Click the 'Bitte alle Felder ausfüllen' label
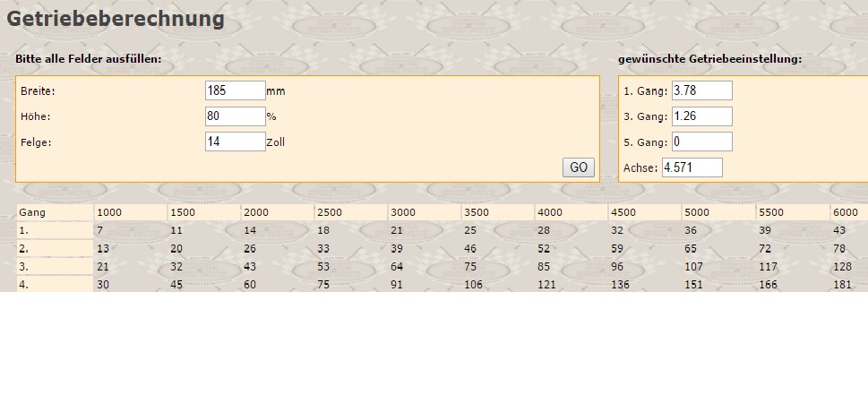Screen dimensions: 868x412 (88, 59)
